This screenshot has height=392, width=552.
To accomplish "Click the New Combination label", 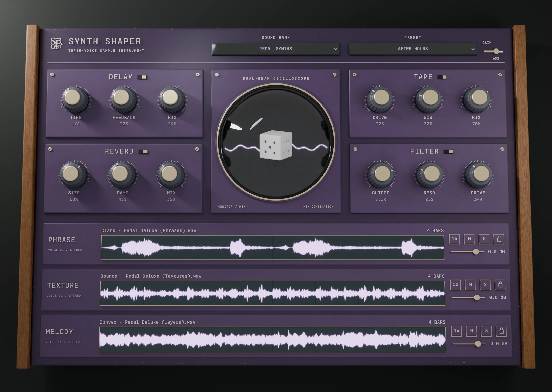I will [x=318, y=207].
